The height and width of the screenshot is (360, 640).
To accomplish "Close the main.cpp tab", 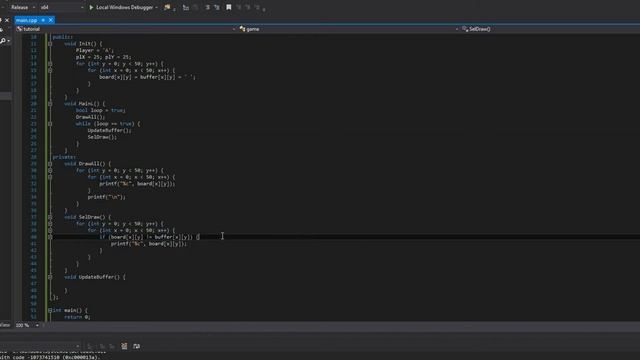I will click(51, 20).
